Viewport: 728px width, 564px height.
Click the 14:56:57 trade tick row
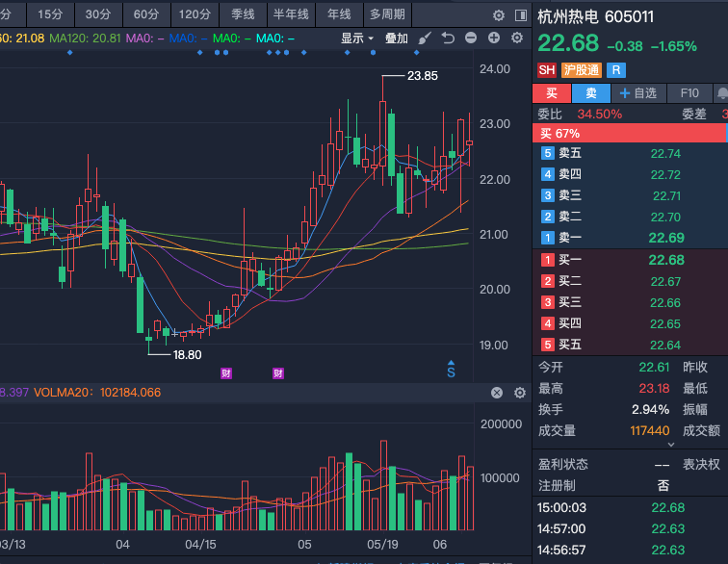[630, 551]
